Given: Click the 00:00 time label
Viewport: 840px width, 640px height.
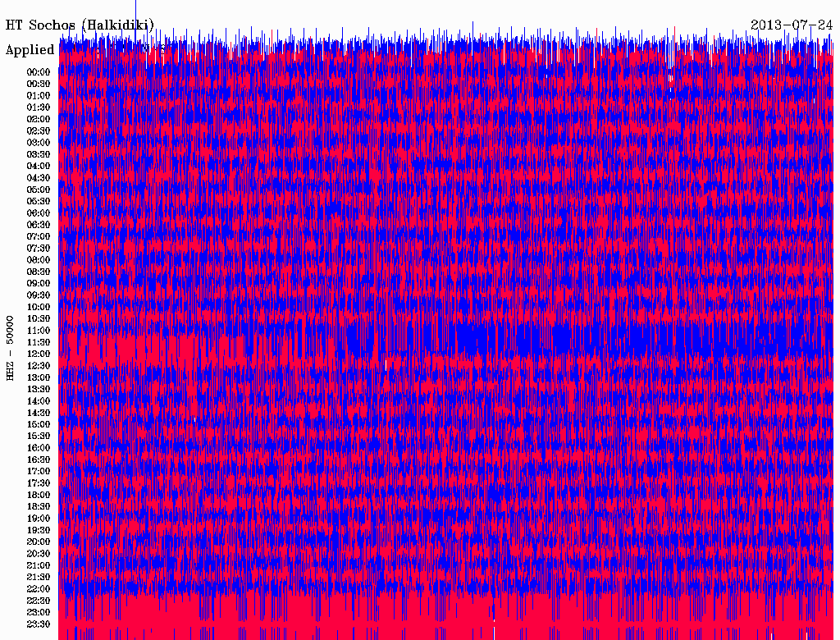Looking at the screenshot, I should [x=39, y=72].
